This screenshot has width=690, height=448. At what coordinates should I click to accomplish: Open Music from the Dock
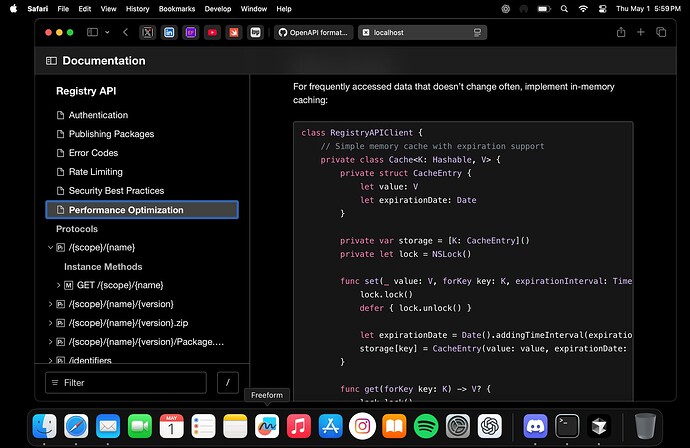pos(298,426)
